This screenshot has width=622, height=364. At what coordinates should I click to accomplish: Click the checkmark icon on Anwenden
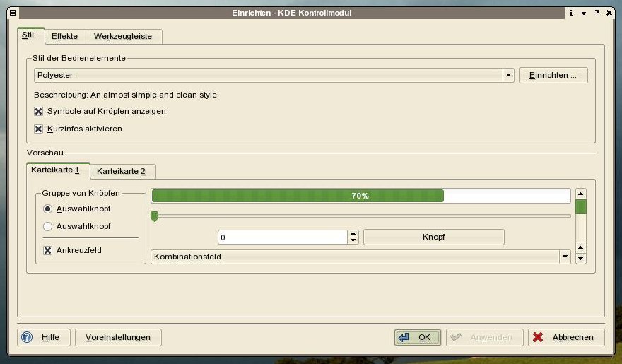(456, 337)
